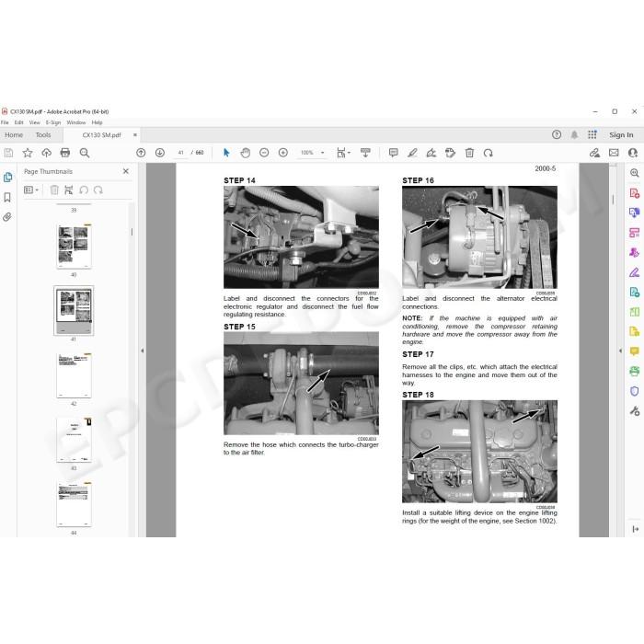Open the Edit menu
Image resolution: width=644 pixels, height=644 pixels.
click(x=19, y=122)
